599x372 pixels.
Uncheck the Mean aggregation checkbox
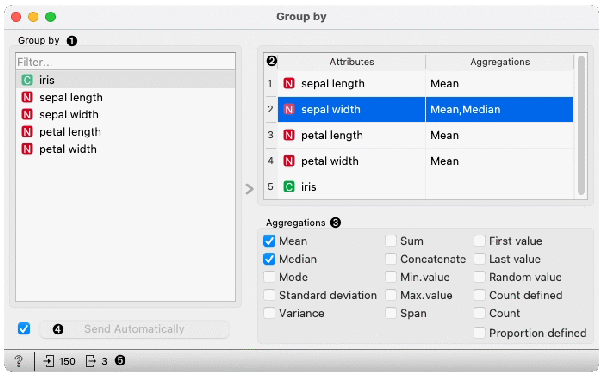269,241
